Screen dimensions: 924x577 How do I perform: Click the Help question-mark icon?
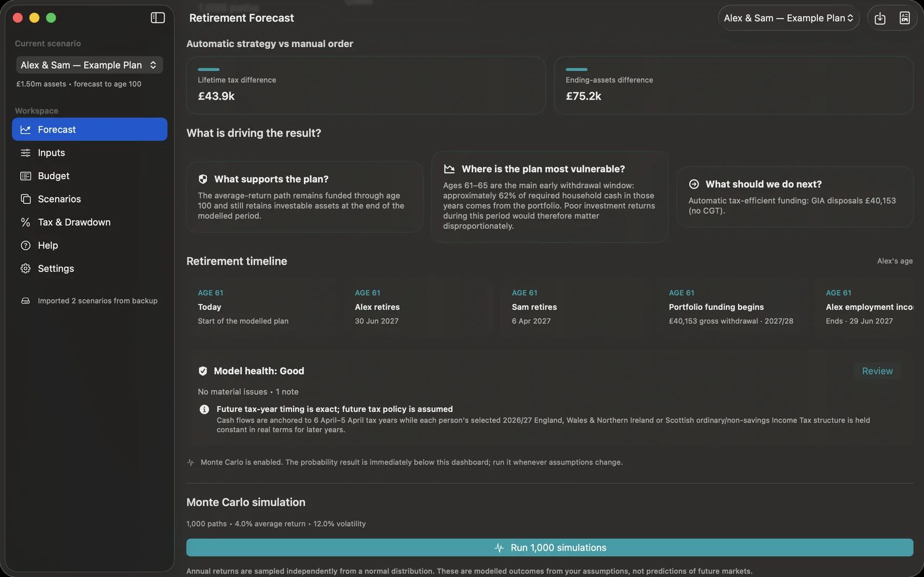tap(26, 246)
